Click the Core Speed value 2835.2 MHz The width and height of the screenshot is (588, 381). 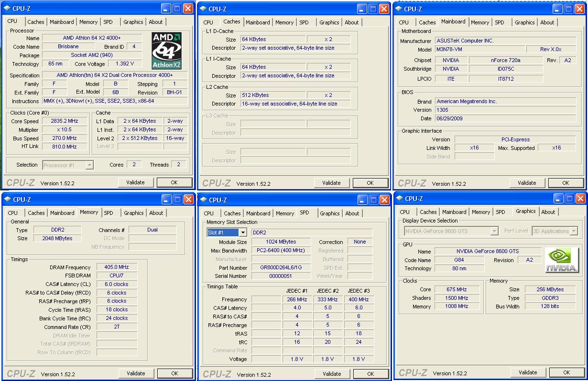64,121
